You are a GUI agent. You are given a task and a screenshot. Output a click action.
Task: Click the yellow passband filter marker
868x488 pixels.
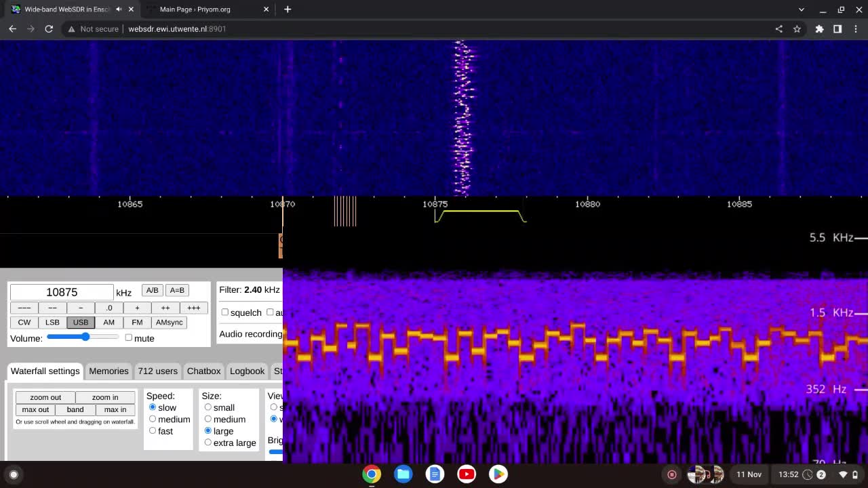point(481,216)
